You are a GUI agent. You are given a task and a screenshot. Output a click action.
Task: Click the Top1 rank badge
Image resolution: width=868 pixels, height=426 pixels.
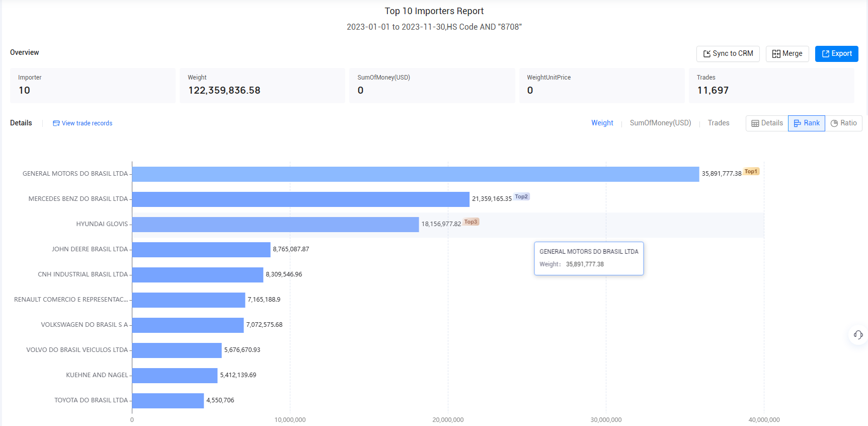point(751,172)
